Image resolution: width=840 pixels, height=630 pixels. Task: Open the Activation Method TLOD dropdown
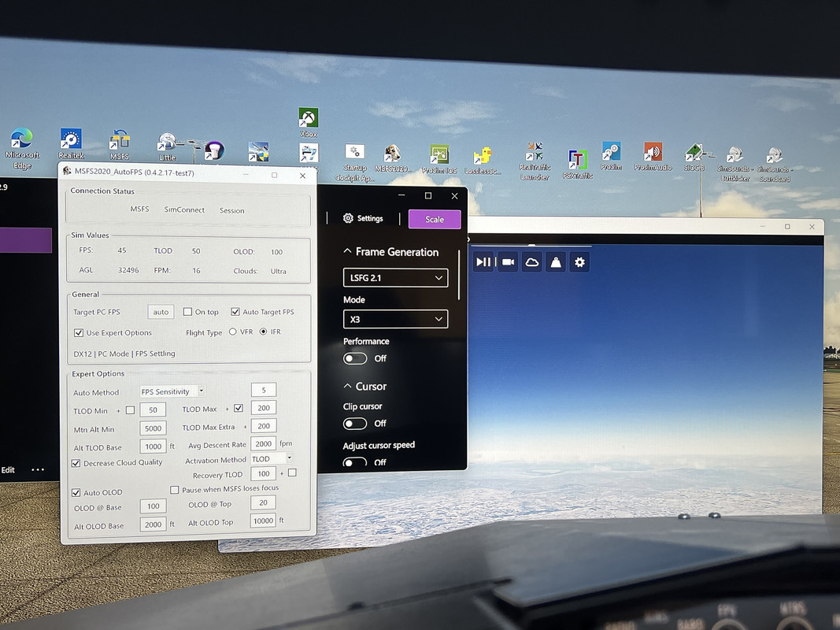point(271,458)
